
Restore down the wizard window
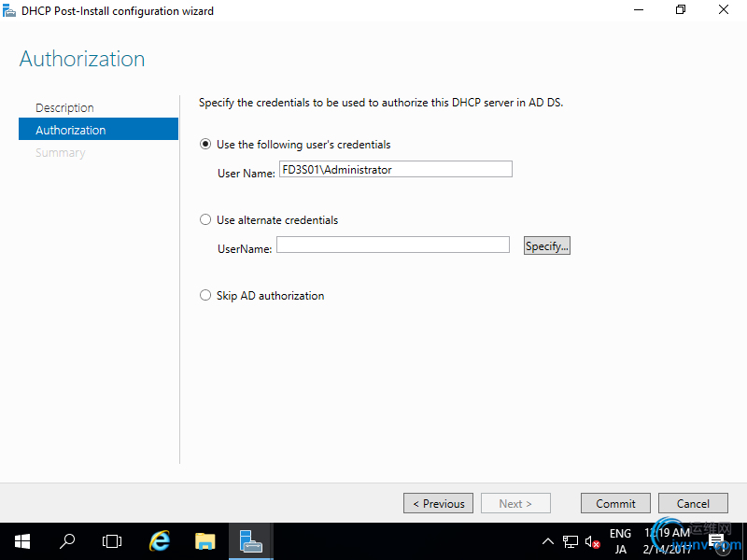tap(681, 10)
